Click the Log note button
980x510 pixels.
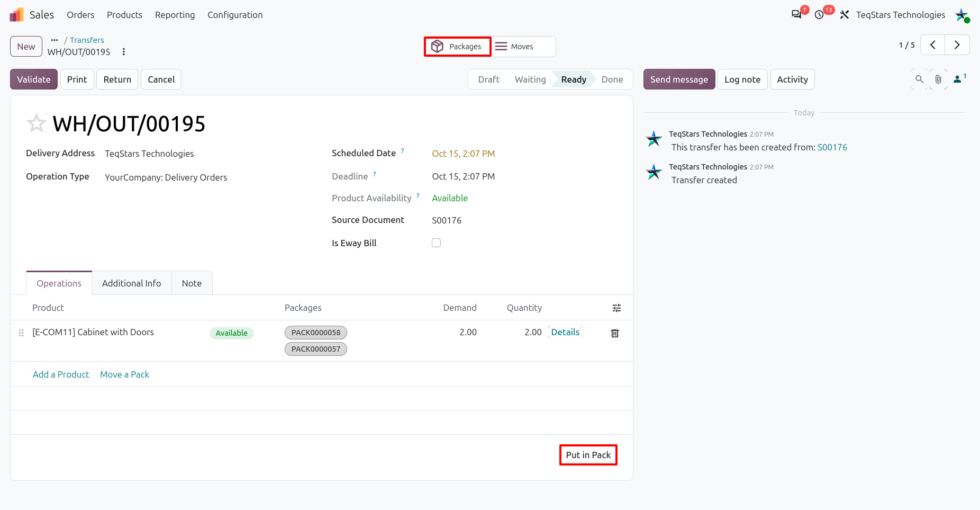pyautogui.click(x=742, y=79)
